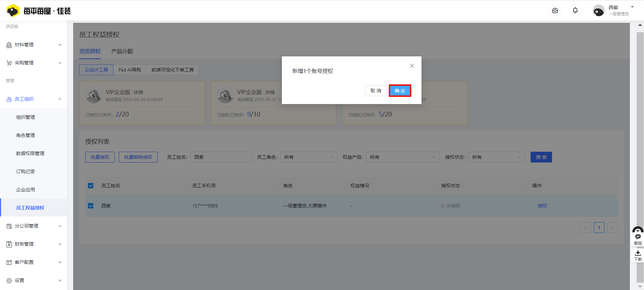Expand the 财务管理 menu chevron
The width and height of the screenshot is (644, 290).
point(60,244)
